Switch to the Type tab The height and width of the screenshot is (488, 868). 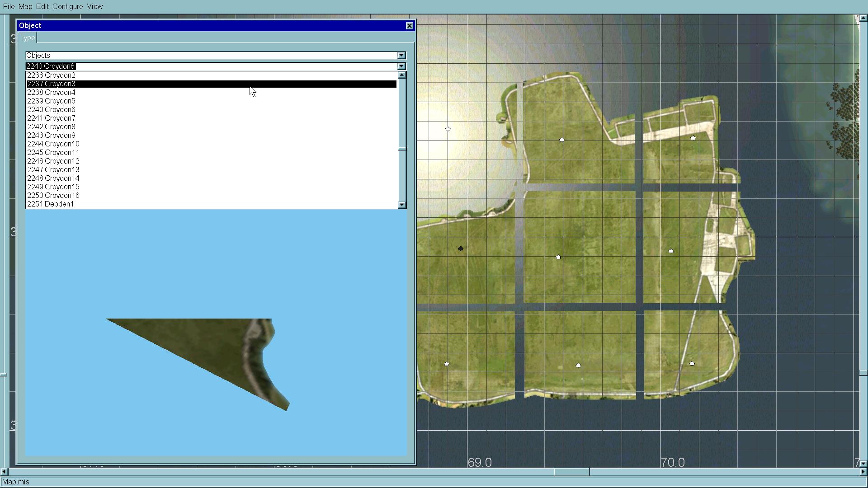(27, 38)
